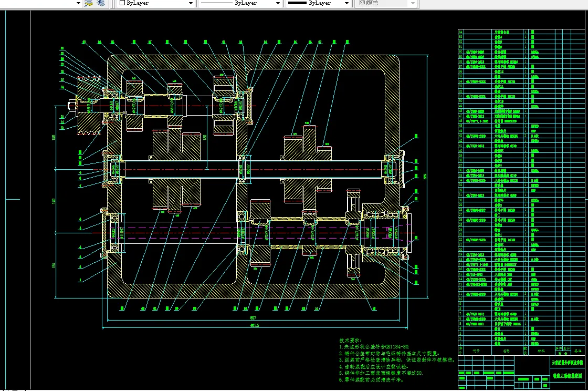Open the layer list dropdown arrow
The width and height of the screenshot is (588, 391).
point(78,3)
